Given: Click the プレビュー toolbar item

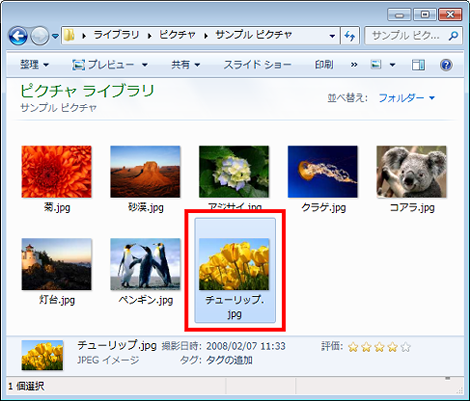Looking at the screenshot, I should pyautogui.click(x=110, y=65).
